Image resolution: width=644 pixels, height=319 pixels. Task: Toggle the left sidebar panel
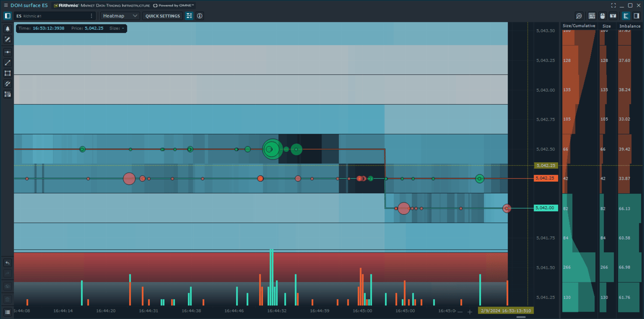pyautogui.click(x=7, y=16)
